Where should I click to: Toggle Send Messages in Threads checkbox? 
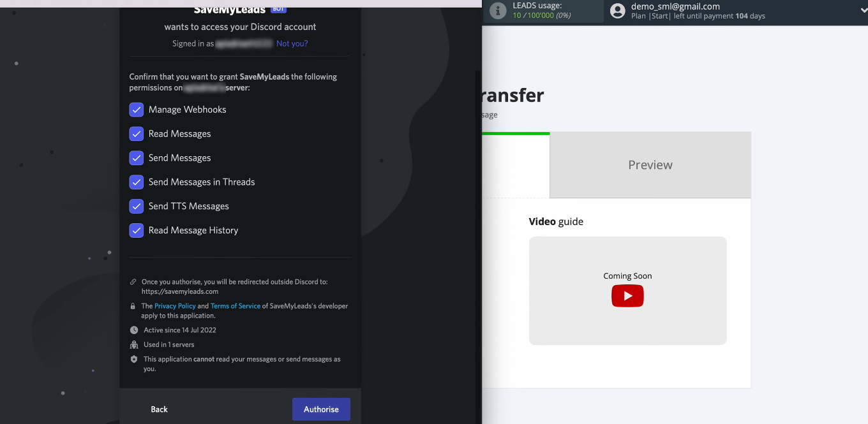137,182
